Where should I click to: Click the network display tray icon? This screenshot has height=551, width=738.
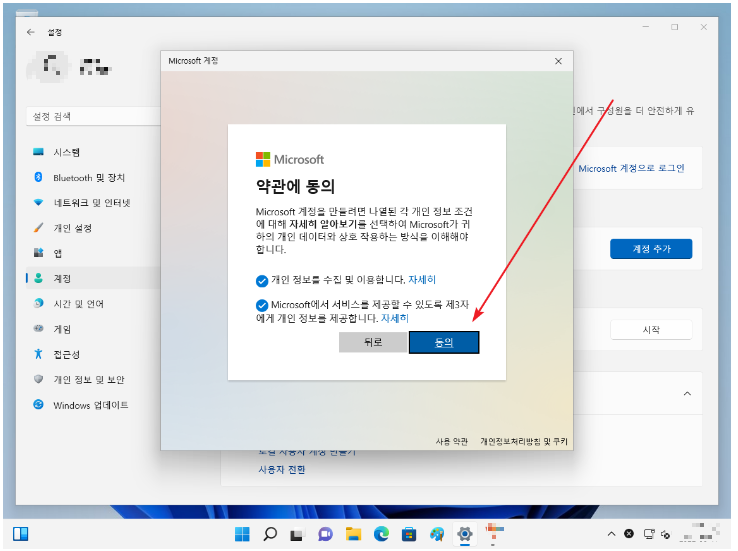[649, 534]
